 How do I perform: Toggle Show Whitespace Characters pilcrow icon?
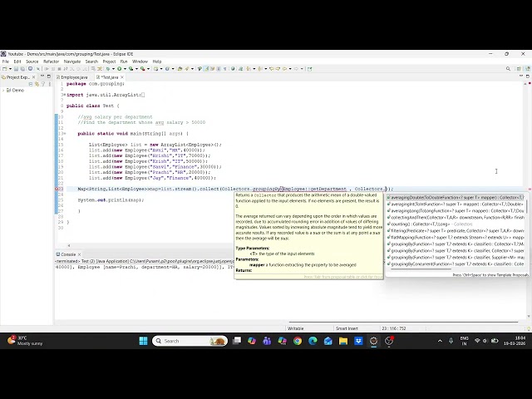tap(224, 69)
